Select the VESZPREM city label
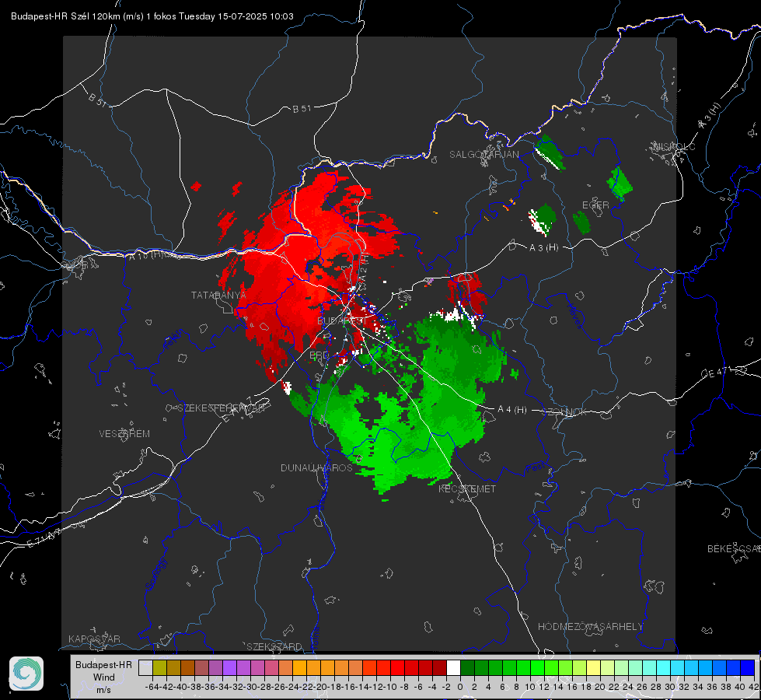761x700 pixels. [x=124, y=434]
